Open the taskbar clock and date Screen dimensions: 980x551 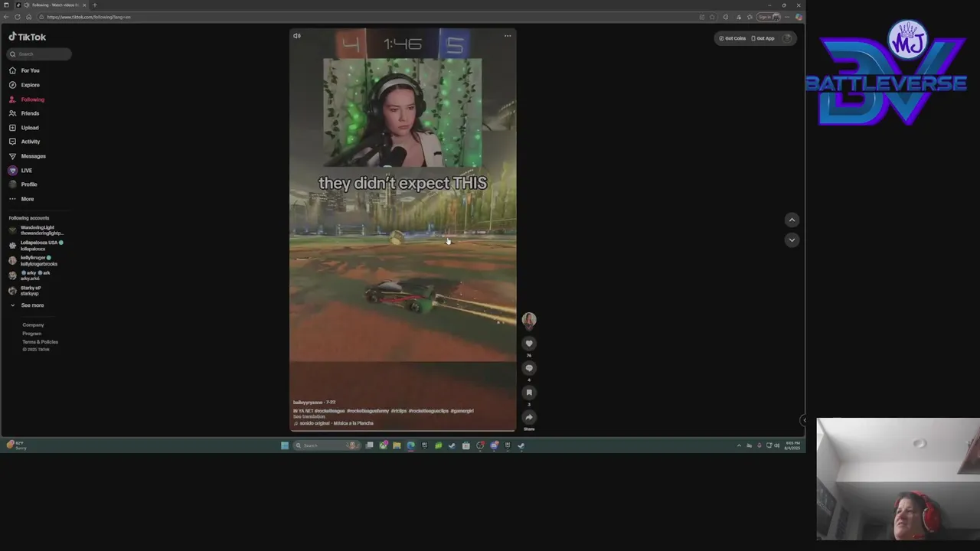(792, 445)
